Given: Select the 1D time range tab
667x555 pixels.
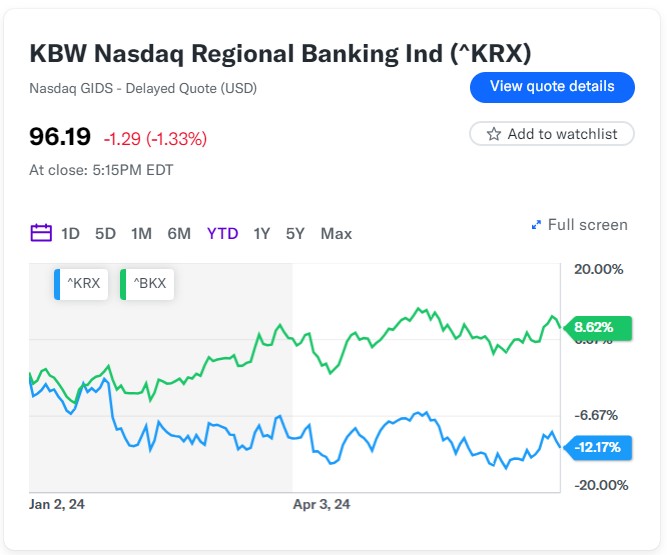Looking at the screenshot, I should pyautogui.click(x=70, y=233).
